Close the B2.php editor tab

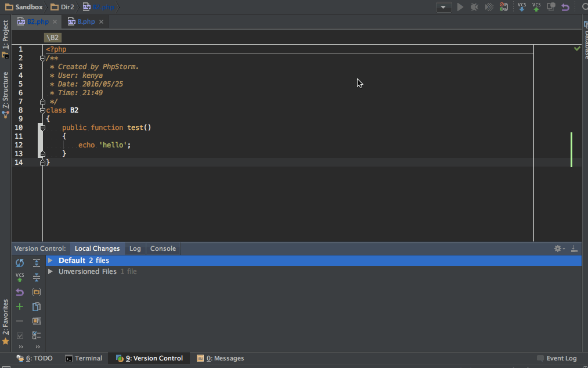[x=55, y=21]
